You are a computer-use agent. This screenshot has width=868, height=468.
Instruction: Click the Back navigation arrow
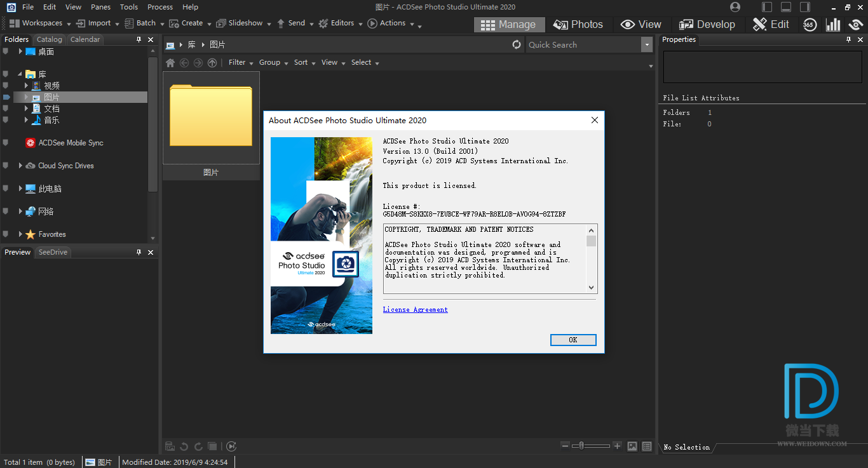[184, 62]
